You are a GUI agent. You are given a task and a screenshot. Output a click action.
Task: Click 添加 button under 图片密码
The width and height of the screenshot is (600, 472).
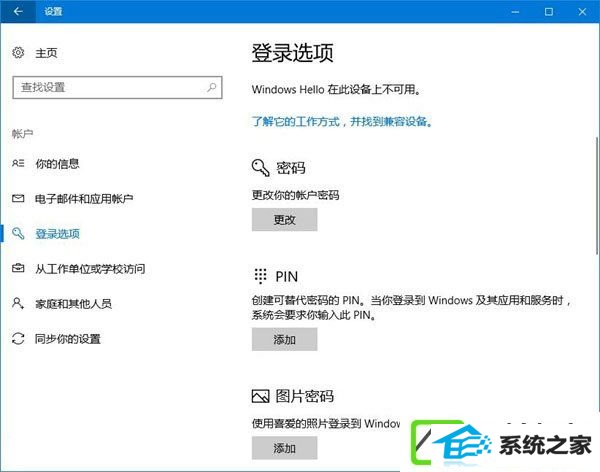coord(284,448)
